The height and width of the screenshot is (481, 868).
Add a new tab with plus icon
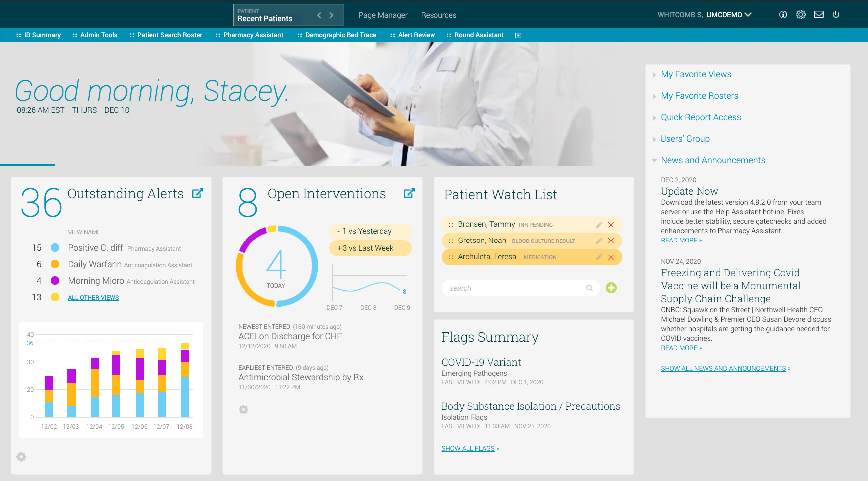point(518,35)
